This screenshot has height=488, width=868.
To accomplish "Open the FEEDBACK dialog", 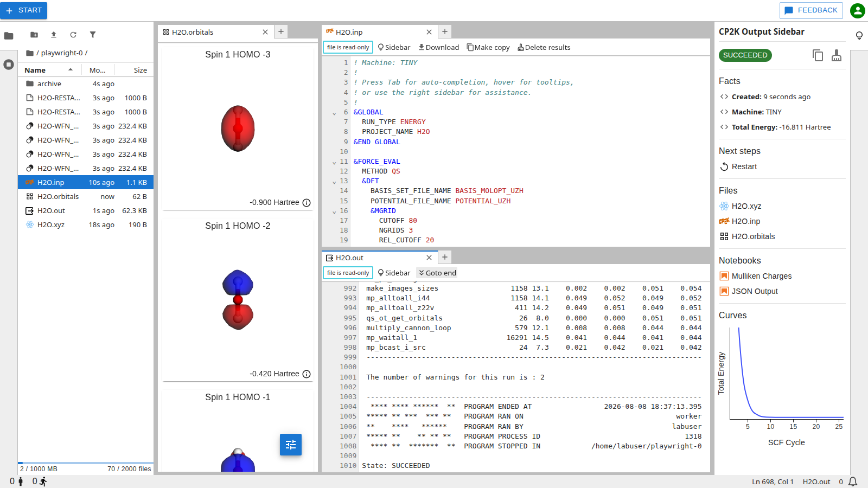I will tap(811, 10).
